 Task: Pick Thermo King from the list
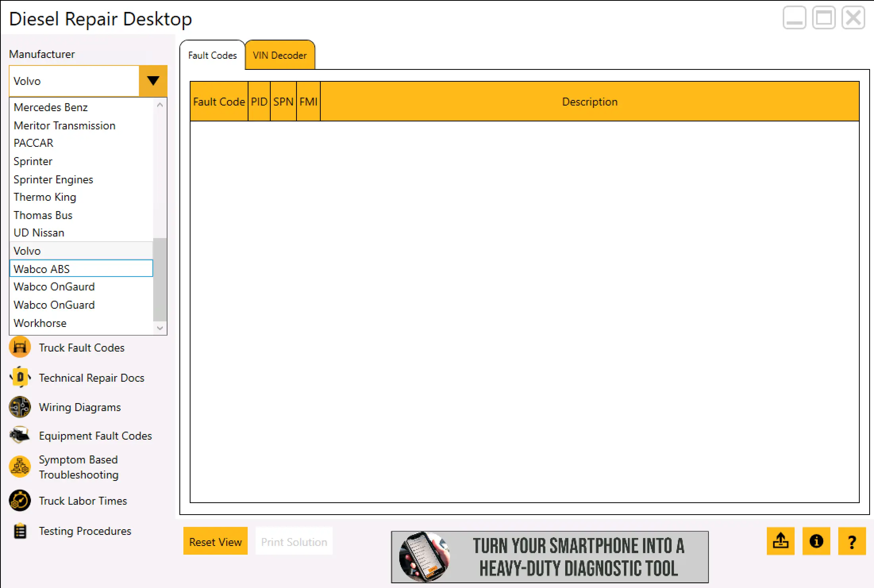point(45,197)
